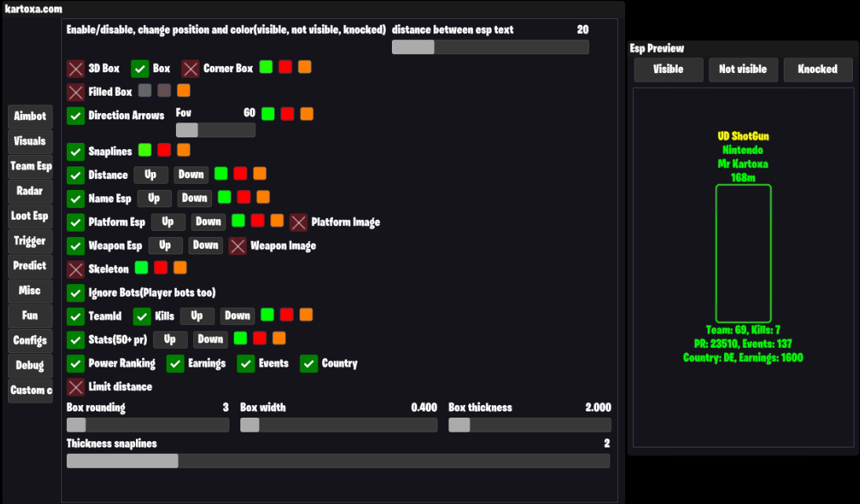This screenshot has height=504, width=860.
Task: Uncheck the Distance esp checkbox
Action: [75, 175]
